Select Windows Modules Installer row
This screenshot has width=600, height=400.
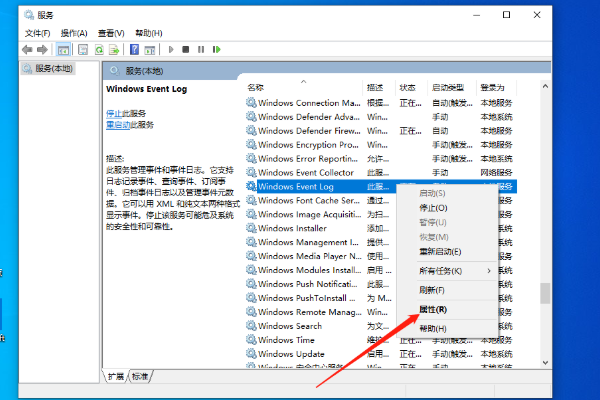tap(381, 270)
